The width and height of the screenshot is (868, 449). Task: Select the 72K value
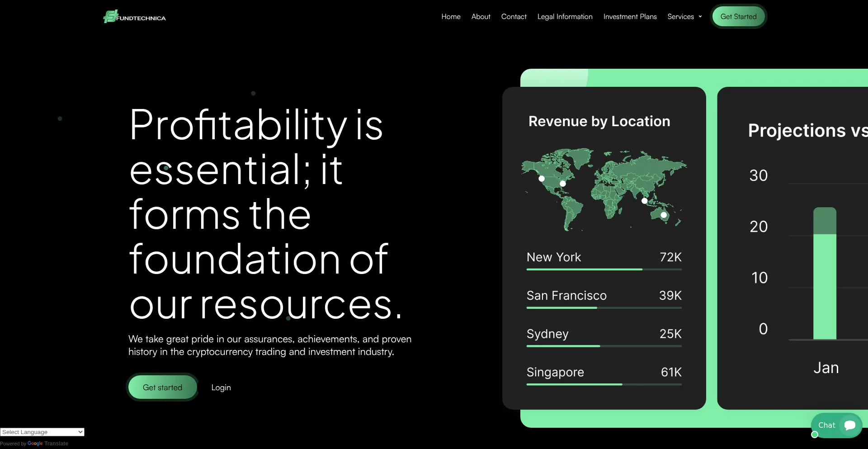tap(670, 257)
